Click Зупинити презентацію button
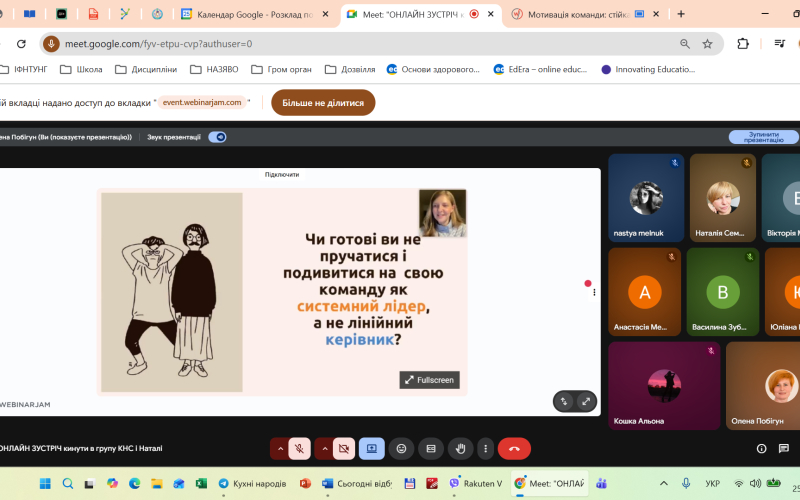 click(763, 137)
